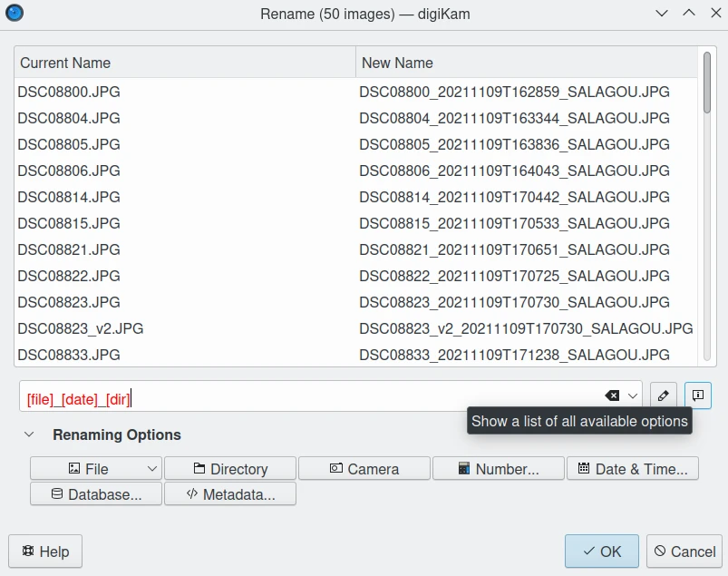The height and width of the screenshot is (576, 728).
Task: Insert the Camera renaming option
Action: 364,469
